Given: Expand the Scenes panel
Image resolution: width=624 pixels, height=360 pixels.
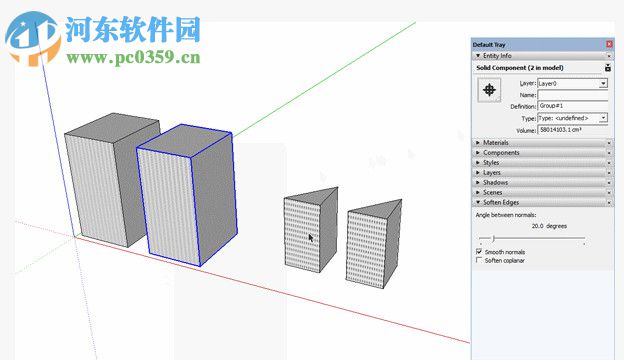Looking at the screenshot, I should (x=478, y=192).
